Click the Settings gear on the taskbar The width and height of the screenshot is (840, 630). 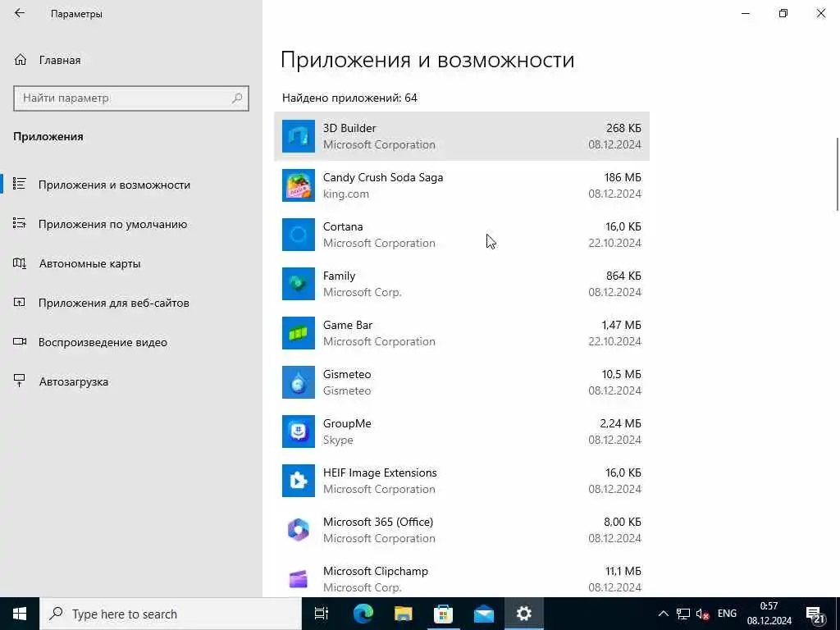tap(524, 614)
